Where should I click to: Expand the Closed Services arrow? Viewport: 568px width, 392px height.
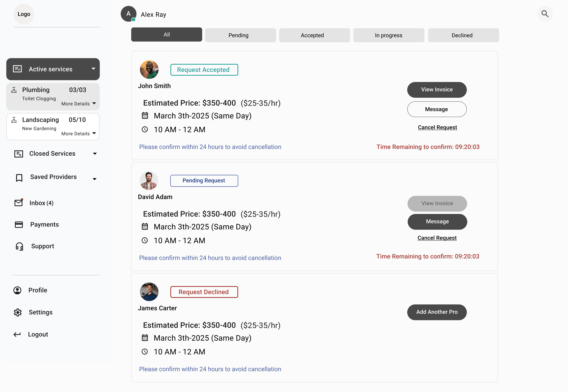[95, 154]
